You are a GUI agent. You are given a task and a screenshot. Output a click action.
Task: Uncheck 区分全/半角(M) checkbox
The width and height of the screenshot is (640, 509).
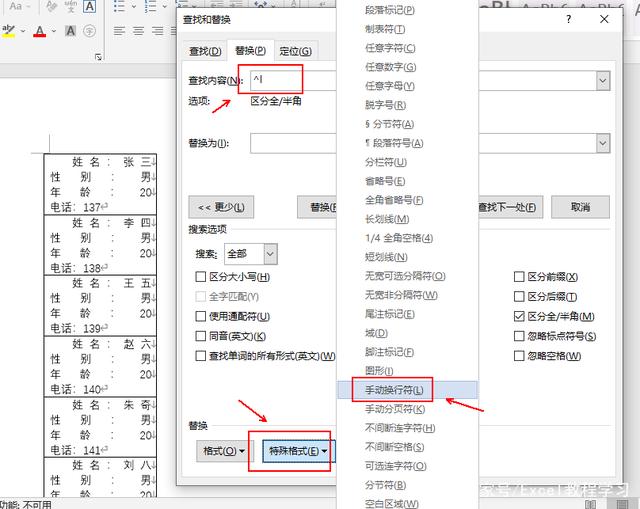click(x=519, y=316)
